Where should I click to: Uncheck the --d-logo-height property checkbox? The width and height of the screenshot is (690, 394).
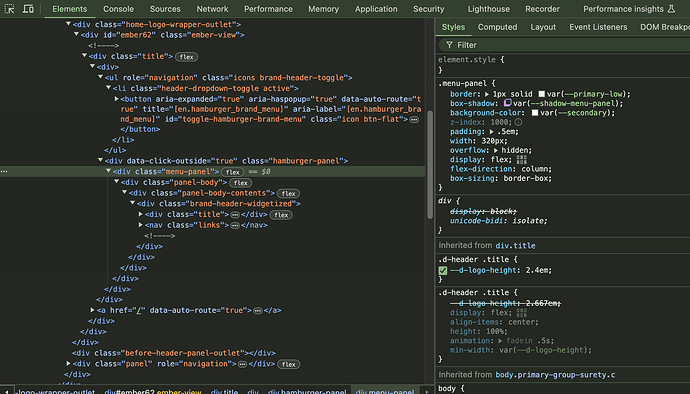[x=443, y=270]
